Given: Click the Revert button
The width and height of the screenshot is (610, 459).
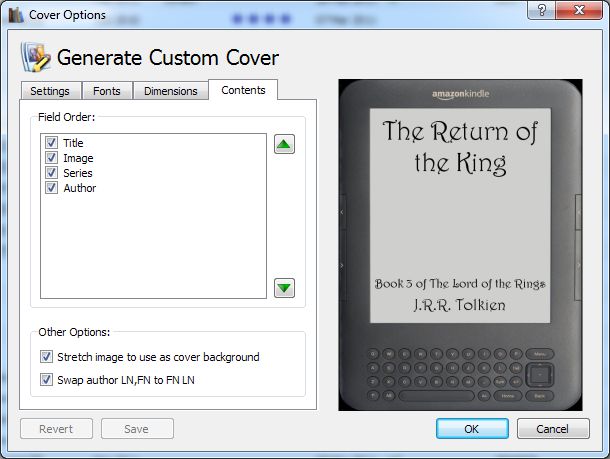Looking at the screenshot, I should [x=56, y=429].
